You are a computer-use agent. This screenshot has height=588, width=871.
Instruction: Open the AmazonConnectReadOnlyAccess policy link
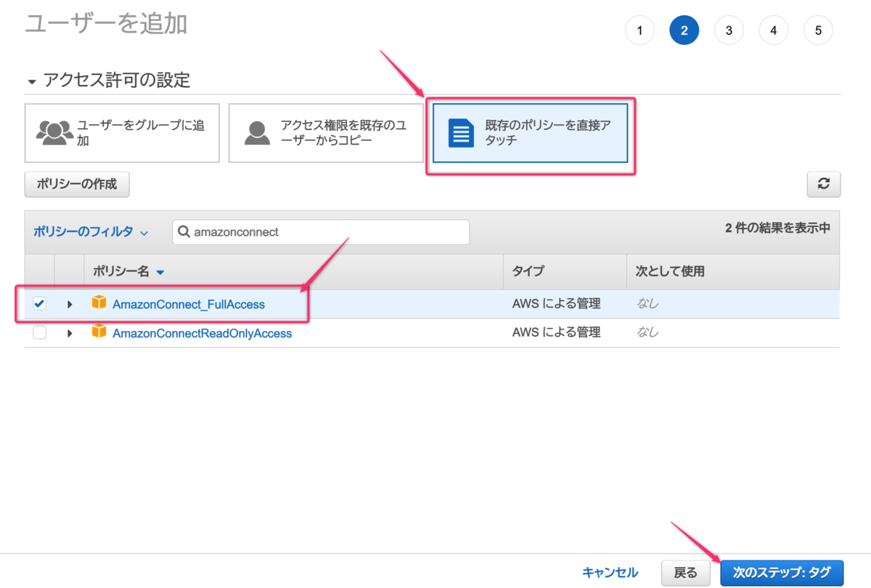point(203,333)
